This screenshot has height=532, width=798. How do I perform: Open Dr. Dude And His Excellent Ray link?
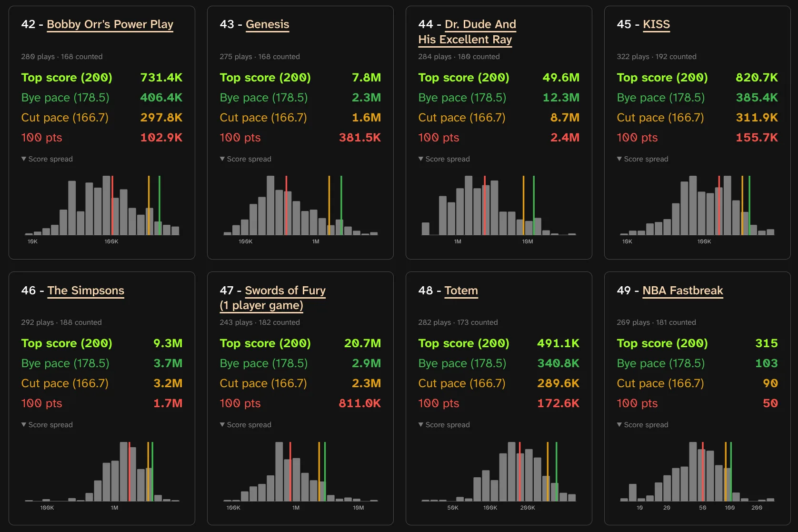click(x=467, y=32)
